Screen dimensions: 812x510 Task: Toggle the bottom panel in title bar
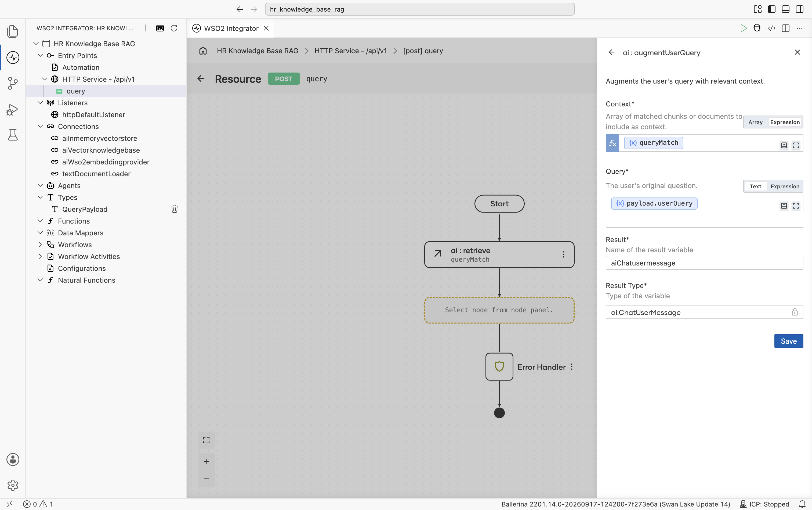tap(786, 9)
